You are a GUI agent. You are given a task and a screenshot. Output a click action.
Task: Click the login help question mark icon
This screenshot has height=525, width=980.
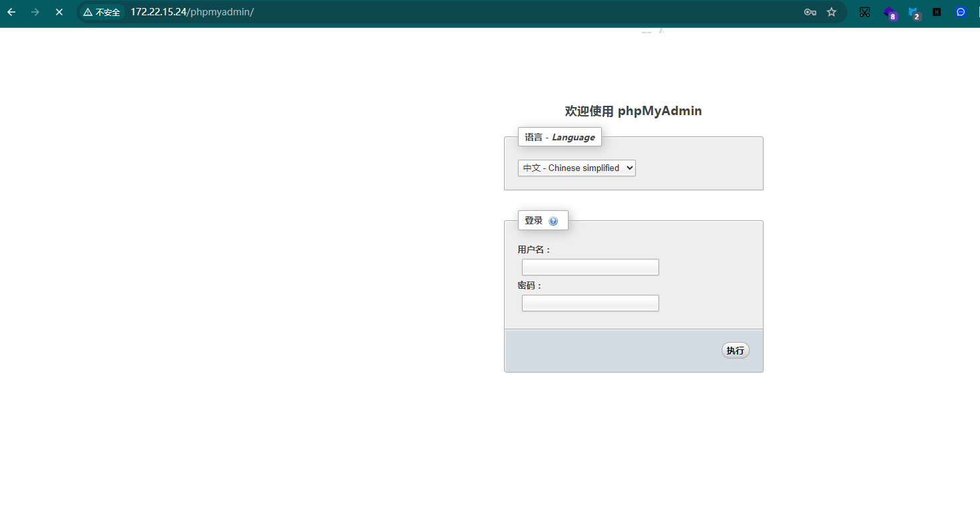(x=553, y=221)
